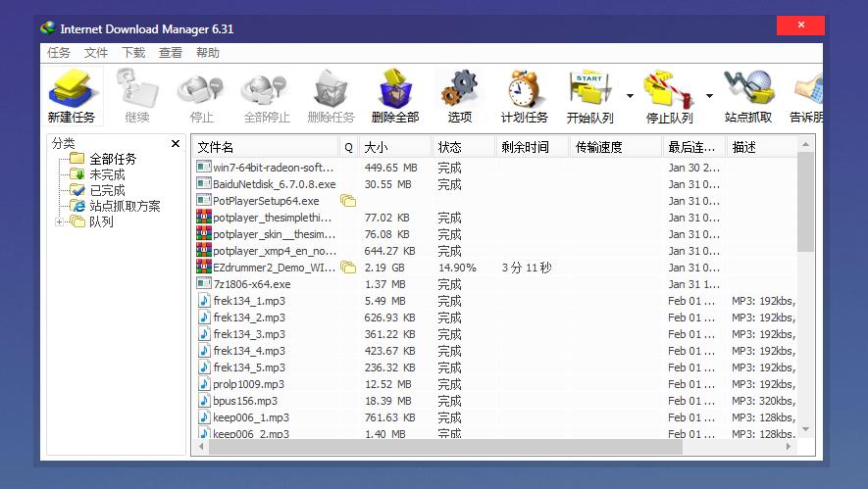This screenshot has height=489, width=868.
Task: Click the vertical scrollbar thumb
Action: point(805,202)
